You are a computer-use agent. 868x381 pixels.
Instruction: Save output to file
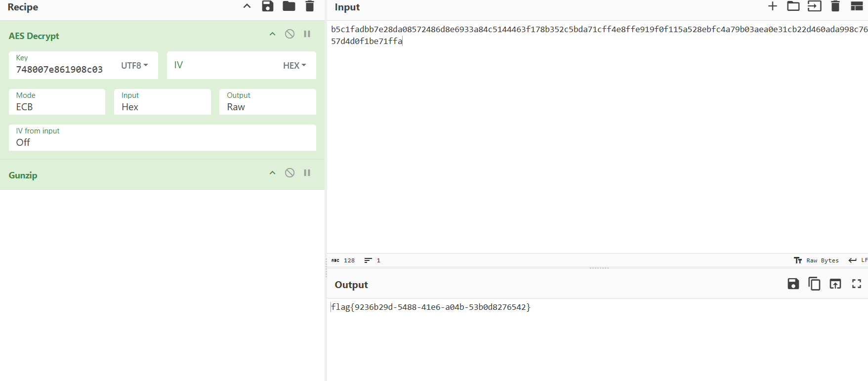[793, 284]
